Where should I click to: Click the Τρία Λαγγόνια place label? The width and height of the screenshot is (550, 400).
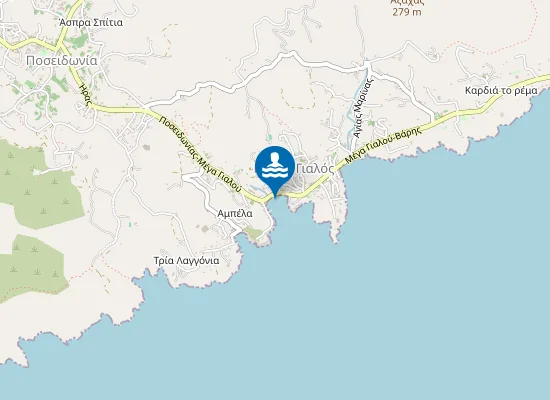[186, 261]
